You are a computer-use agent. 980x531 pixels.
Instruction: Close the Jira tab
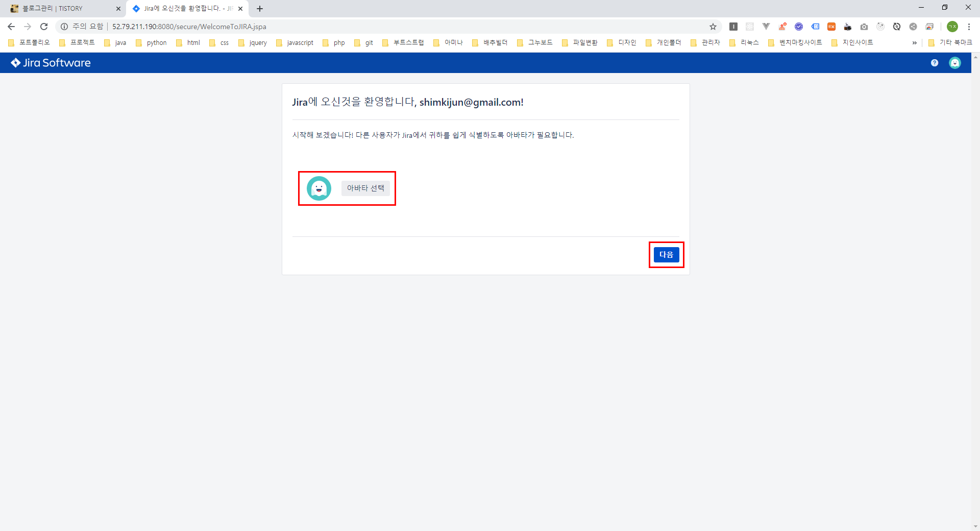tap(240, 9)
